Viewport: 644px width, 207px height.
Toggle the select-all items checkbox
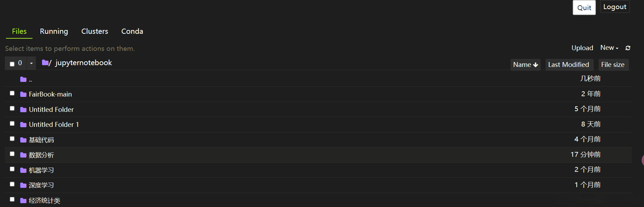[x=12, y=64]
